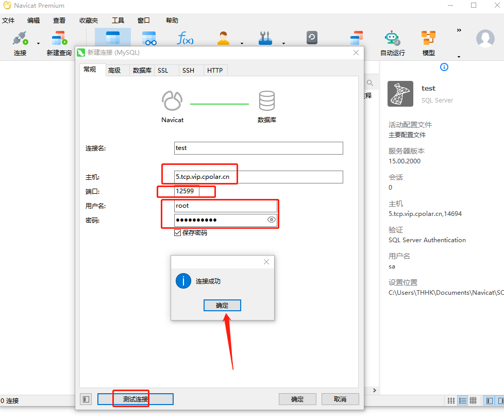Expand the tools toolbar dropdown arrow
This screenshot has width=504, height=420.
coord(283,43)
